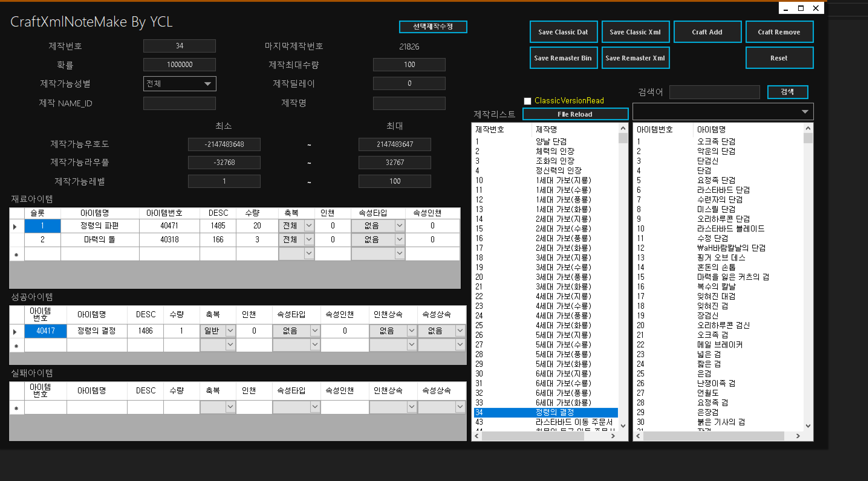Click craft list scroll up arrow
Image resolution: width=868 pixels, height=481 pixels.
(x=623, y=128)
